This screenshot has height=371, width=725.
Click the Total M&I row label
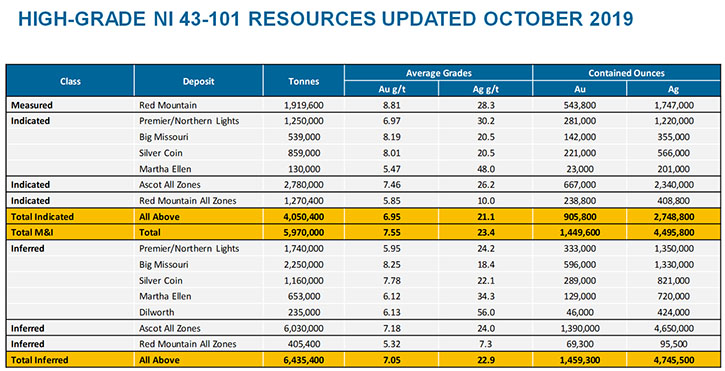coord(32,232)
